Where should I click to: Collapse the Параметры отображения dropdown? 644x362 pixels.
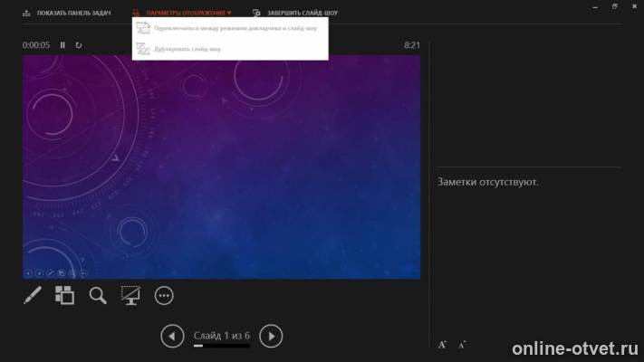183,14
